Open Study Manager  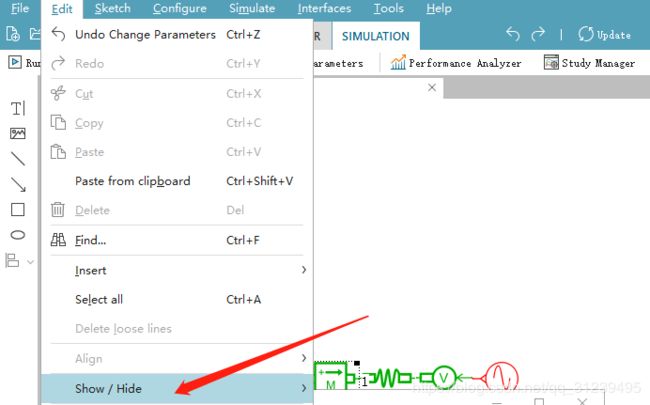point(589,63)
